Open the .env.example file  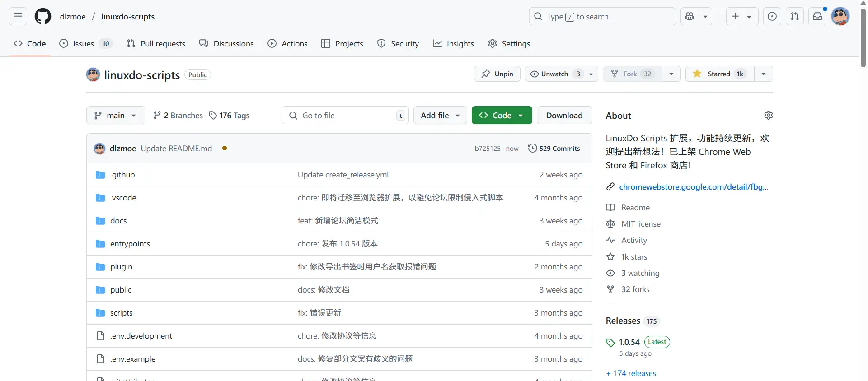(x=133, y=359)
